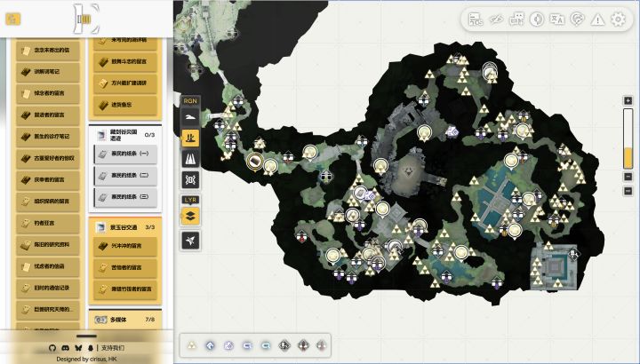Toggle the dark diamond filter in bottom bar
Screen dimensions: 640x364
pos(284,345)
